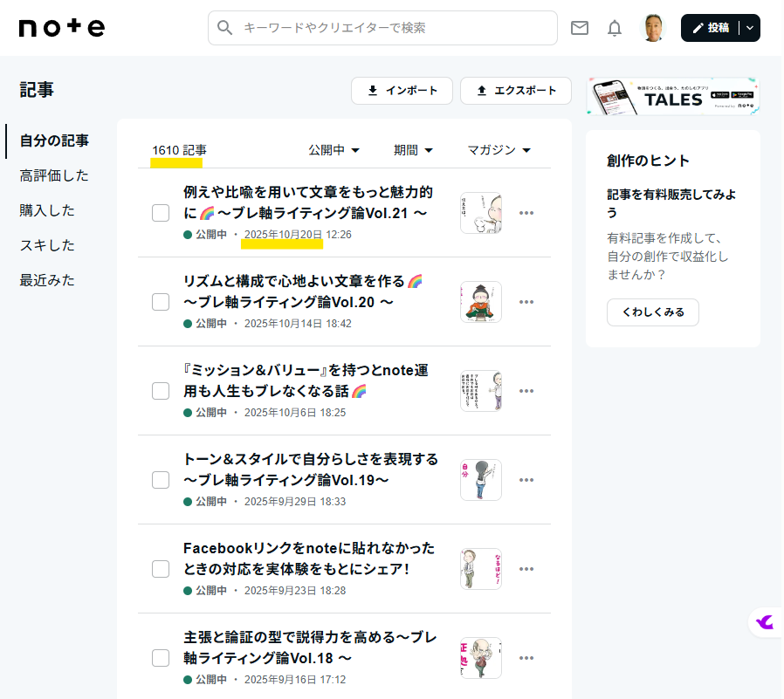This screenshot has height=699, width=784.
Task: Click the くわしくみる button
Action: (653, 312)
